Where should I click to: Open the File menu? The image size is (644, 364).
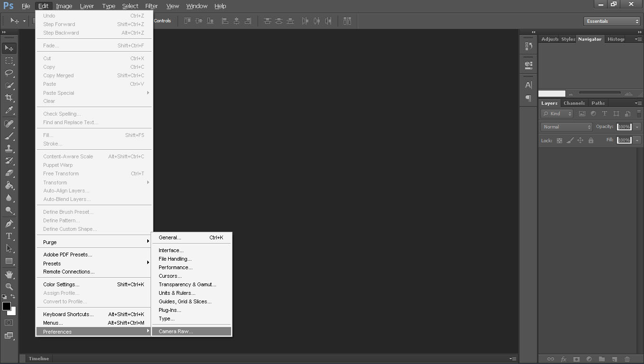click(x=26, y=6)
